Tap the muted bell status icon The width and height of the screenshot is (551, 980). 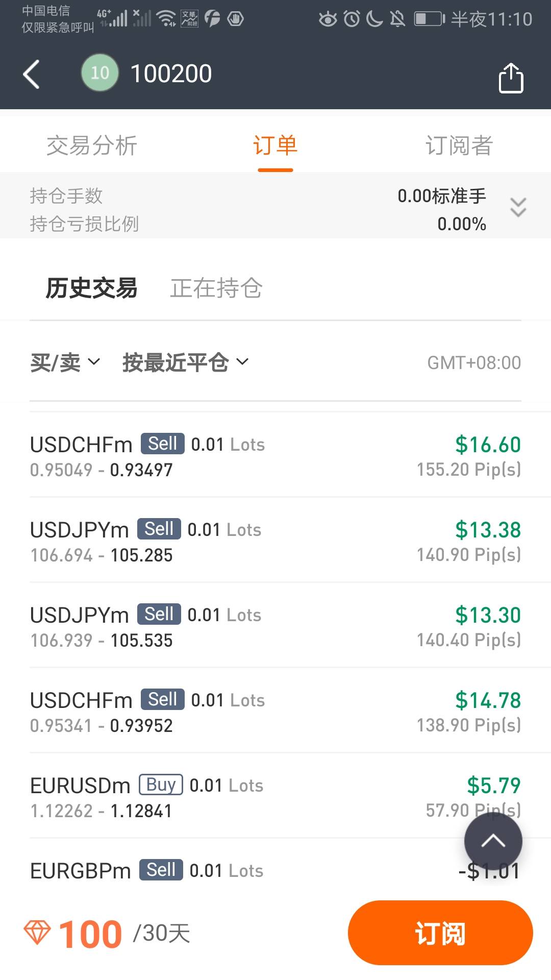(397, 19)
